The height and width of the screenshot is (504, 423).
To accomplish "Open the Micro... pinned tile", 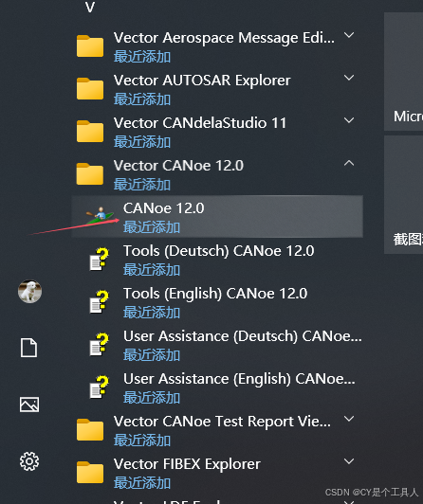I will 403,72.
